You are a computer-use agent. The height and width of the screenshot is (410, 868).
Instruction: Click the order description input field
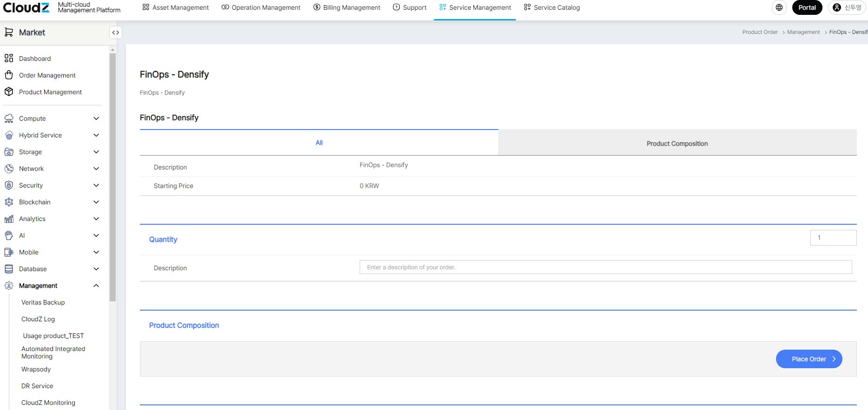(605, 267)
